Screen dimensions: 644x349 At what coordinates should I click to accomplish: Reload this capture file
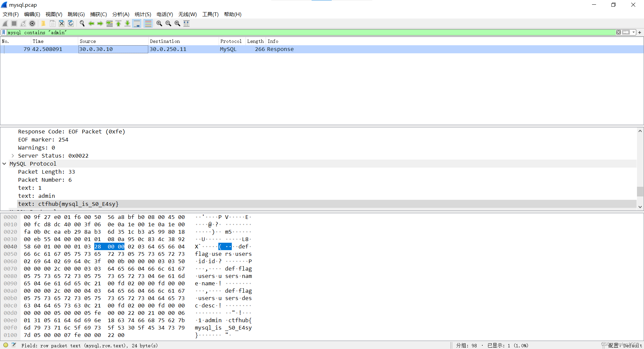tap(70, 23)
